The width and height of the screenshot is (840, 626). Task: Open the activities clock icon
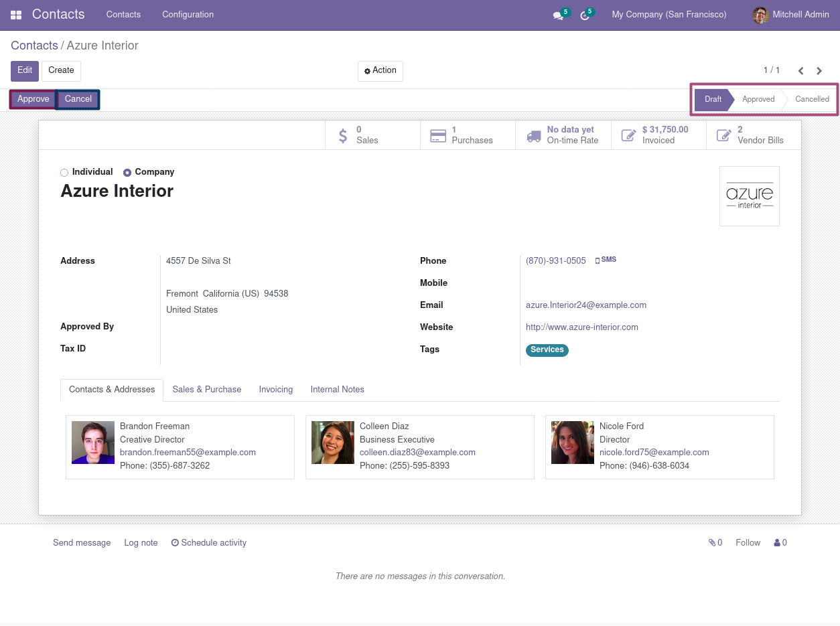click(584, 15)
